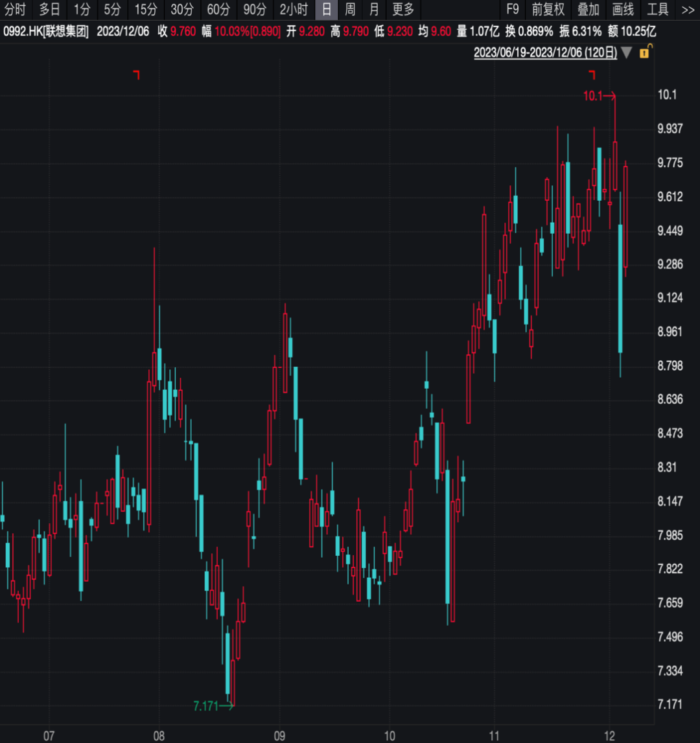Select the 15分 period

[x=146, y=10]
